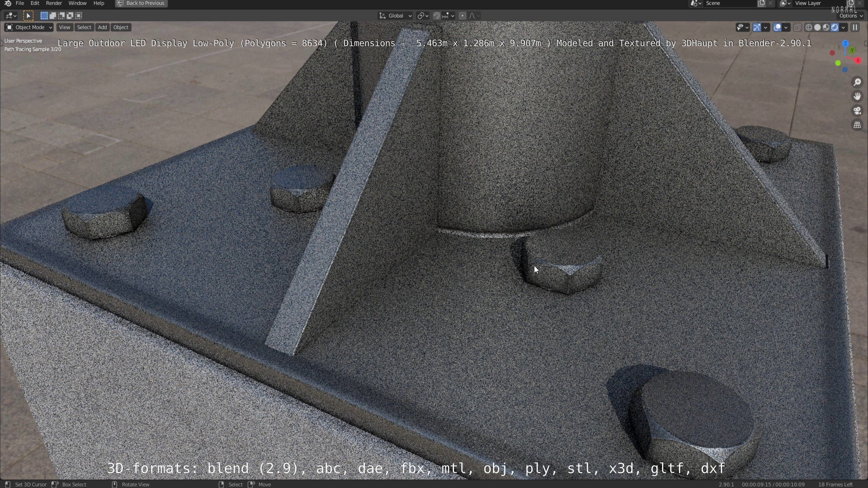
Task: Open the Window menu
Action: click(x=77, y=3)
